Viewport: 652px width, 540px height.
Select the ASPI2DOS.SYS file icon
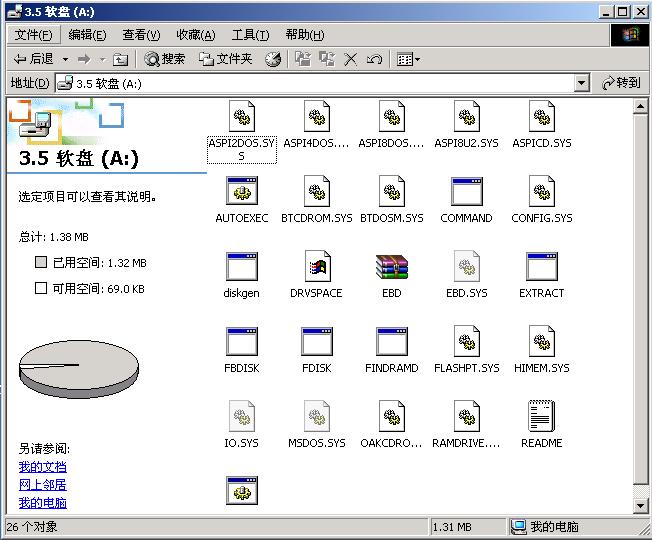point(242,116)
